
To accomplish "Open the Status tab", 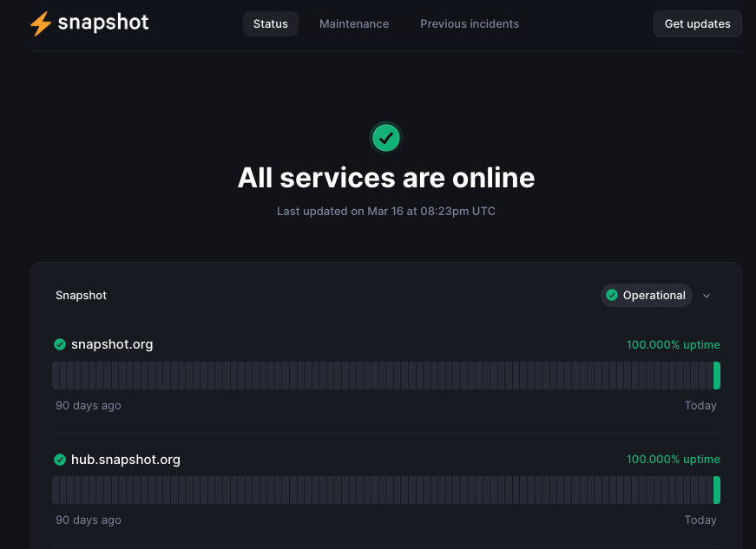I will [x=271, y=23].
